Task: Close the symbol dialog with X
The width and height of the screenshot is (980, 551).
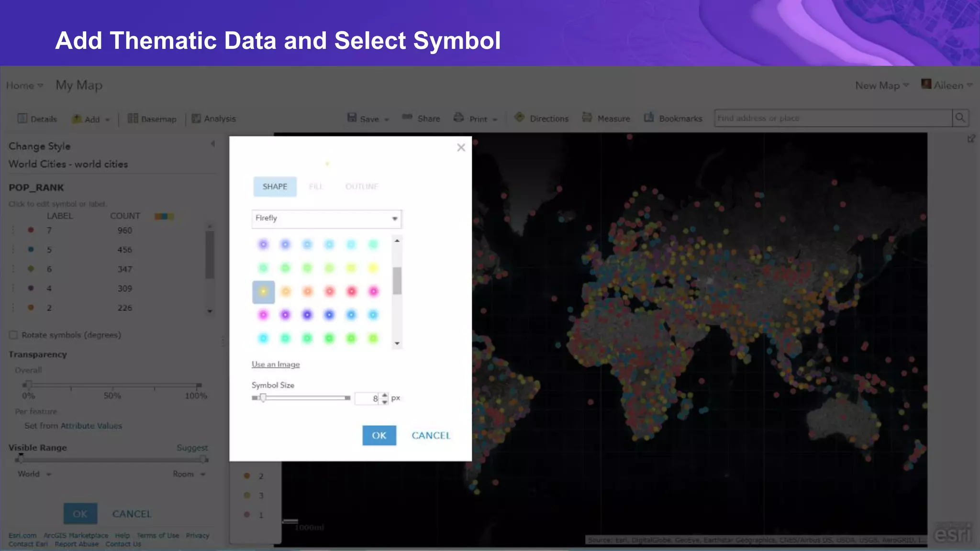Action: [x=461, y=147]
